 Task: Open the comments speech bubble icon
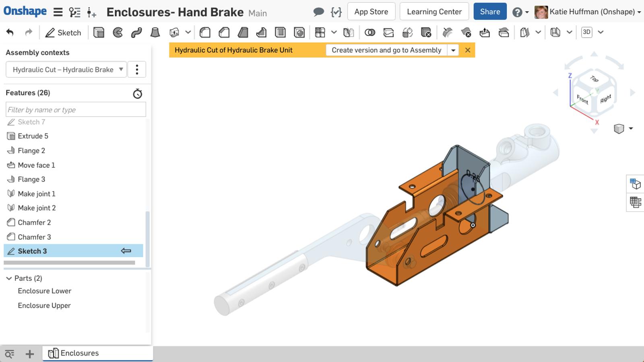click(318, 12)
